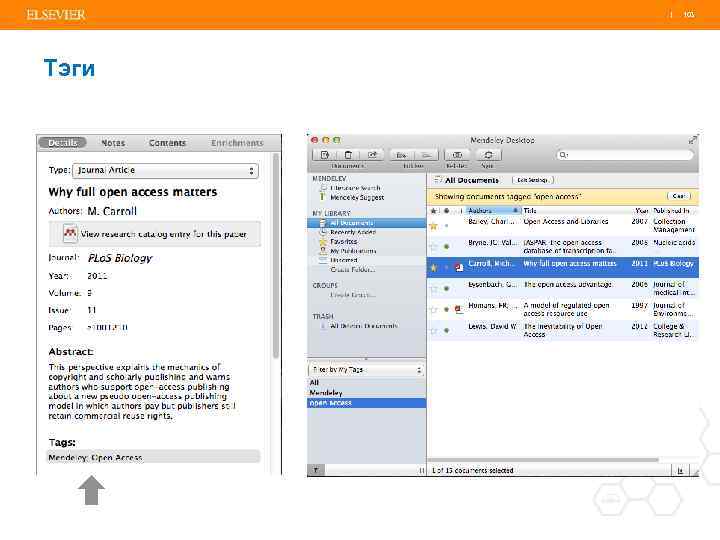Toggle favorite star on Eysenbach row
The image size is (720, 540).
coord(433,288)
